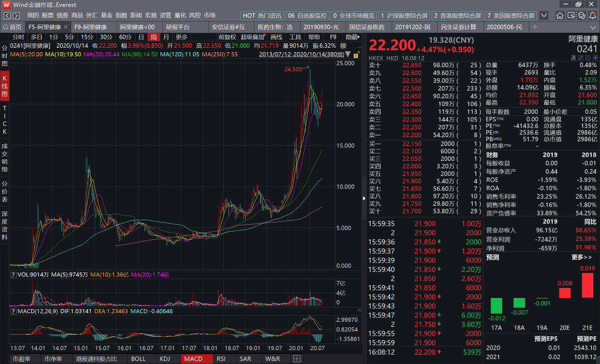
Task: Open the TICK sidebar view
Action: (x=4, y=120)
